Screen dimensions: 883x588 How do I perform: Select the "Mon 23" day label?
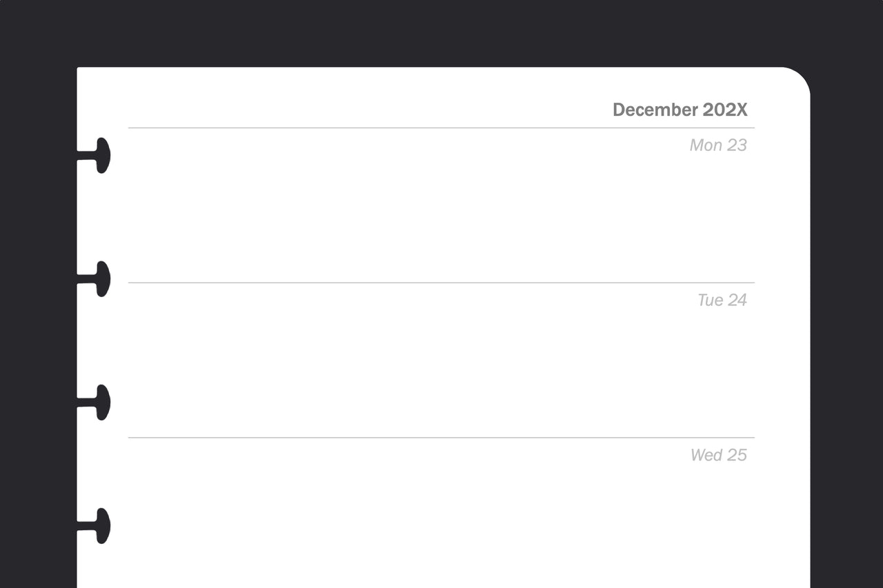[718, 145]
